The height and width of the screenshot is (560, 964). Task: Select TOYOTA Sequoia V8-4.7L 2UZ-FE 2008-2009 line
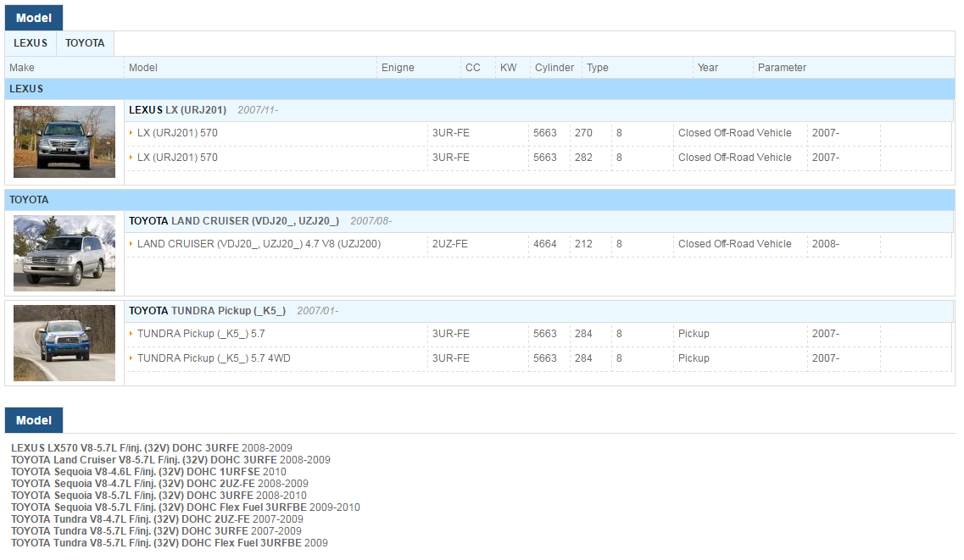click(160, 484)
